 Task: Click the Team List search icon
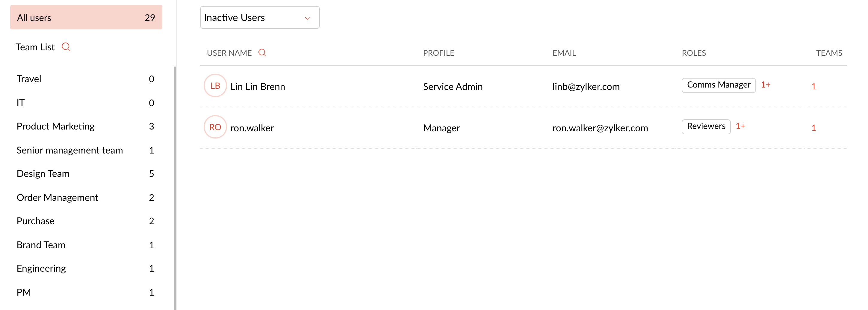pyautogui.click(x=66, y=47)
